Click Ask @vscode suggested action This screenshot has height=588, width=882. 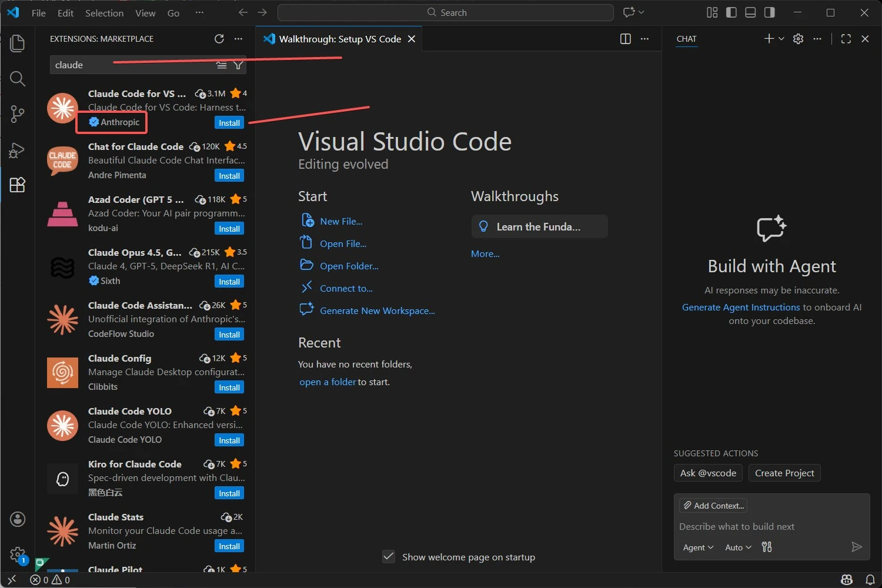pos(708,473)
